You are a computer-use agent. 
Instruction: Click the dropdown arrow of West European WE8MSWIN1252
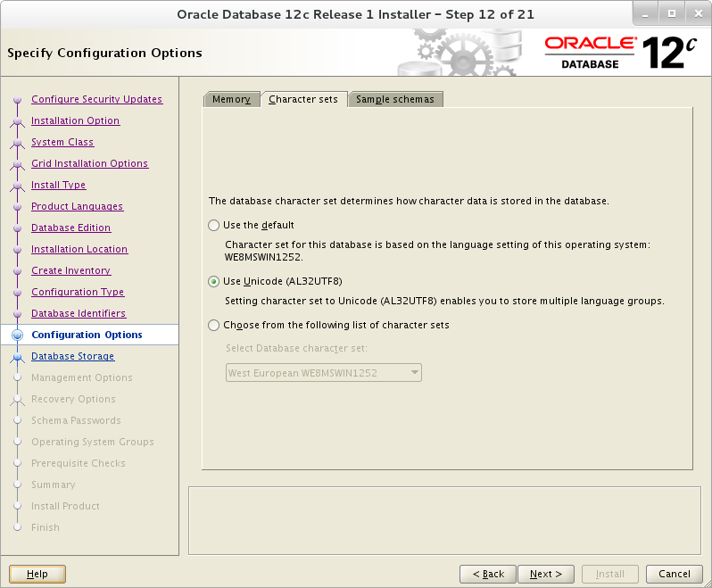coord(414,373)
